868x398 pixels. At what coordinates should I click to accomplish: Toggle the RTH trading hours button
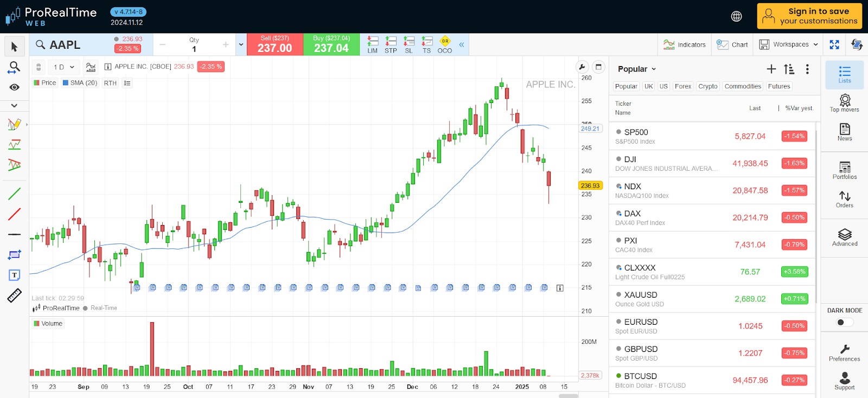click(110, 83)
